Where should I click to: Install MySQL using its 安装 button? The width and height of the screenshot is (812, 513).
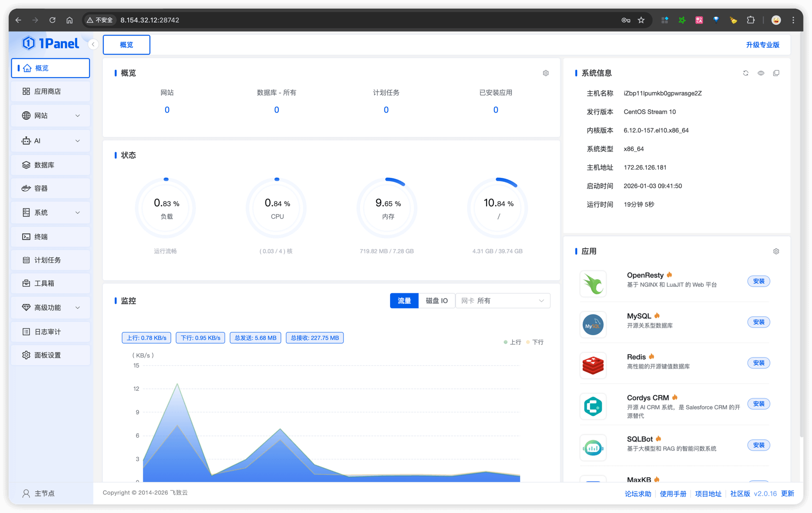click(758, 322)
